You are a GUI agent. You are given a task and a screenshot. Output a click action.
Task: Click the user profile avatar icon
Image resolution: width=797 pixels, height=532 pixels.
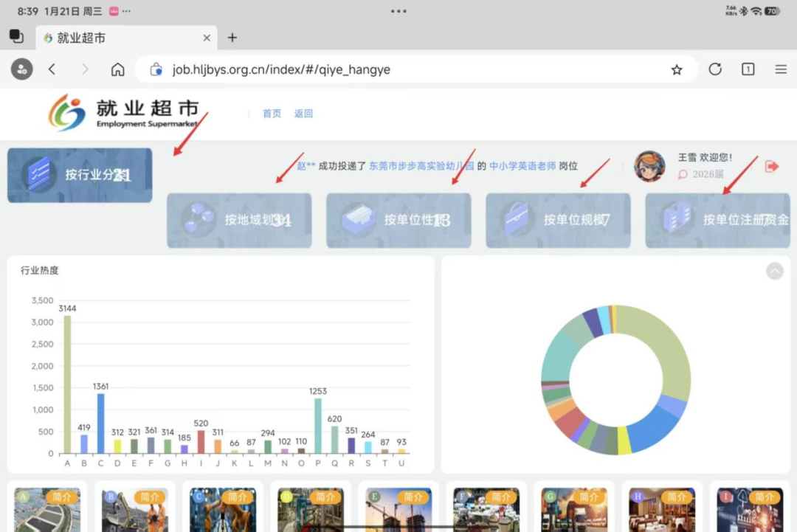(649, 167)
